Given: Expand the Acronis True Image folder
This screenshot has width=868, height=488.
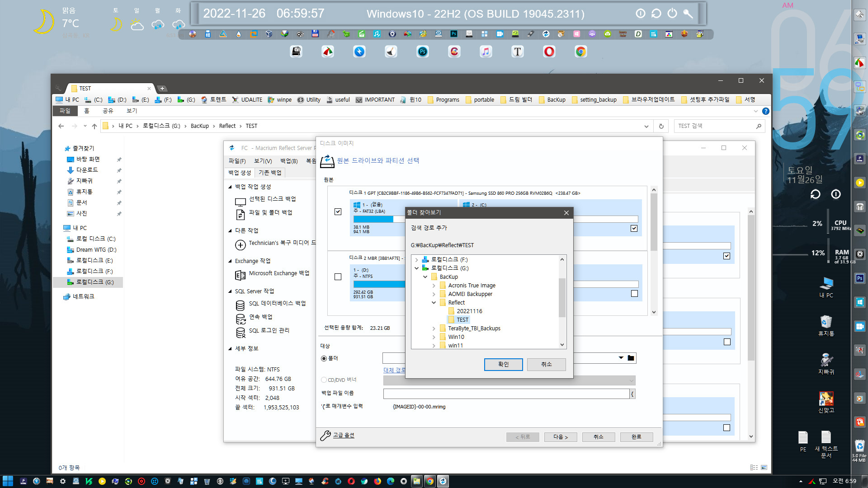Looking at the screenshot, I should click(434, 286).
